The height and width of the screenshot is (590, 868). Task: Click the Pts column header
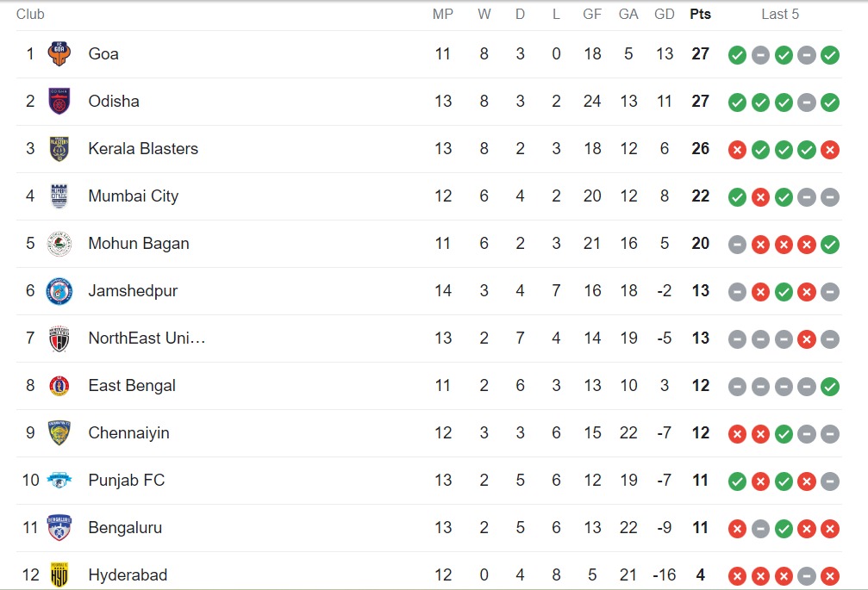pyautogui.click(x=700, y=15)
